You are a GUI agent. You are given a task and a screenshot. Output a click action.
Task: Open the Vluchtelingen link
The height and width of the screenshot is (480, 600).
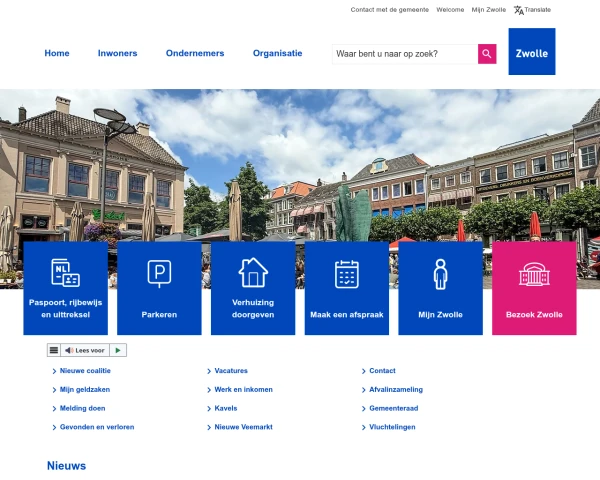(x=392, y=427)
